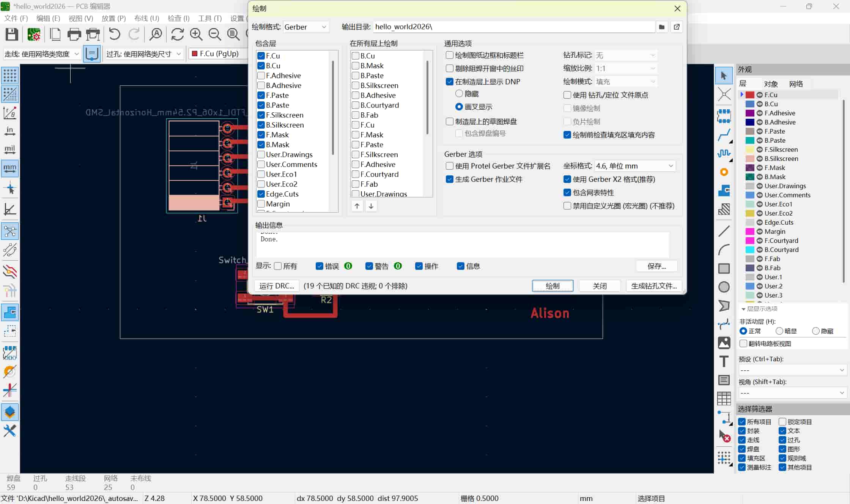Click the browse output directory folder icon

pyautogui.click(x=662, y=27)
